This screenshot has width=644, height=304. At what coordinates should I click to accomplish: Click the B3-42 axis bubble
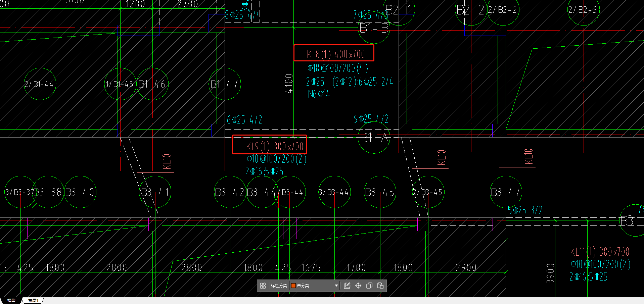(x=230, y=192)
